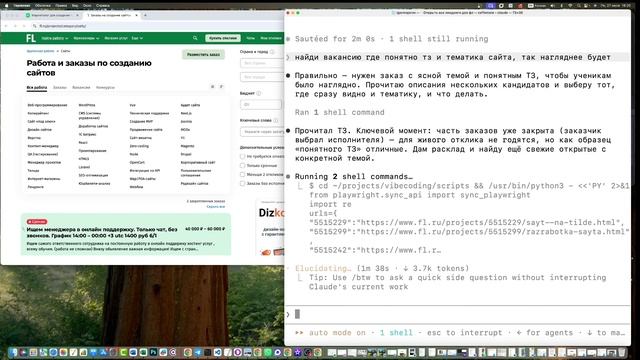Click the 'Скрыть все' link above the pinned order
Image resolution: width=640 pixels, height=360 pixels.
tap(216, 207)
